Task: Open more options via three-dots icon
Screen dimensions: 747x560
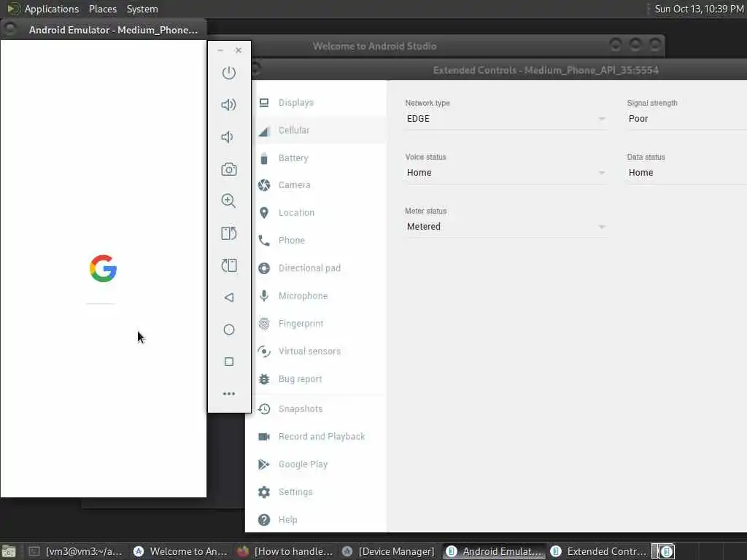Action: [x=228, y=394]
